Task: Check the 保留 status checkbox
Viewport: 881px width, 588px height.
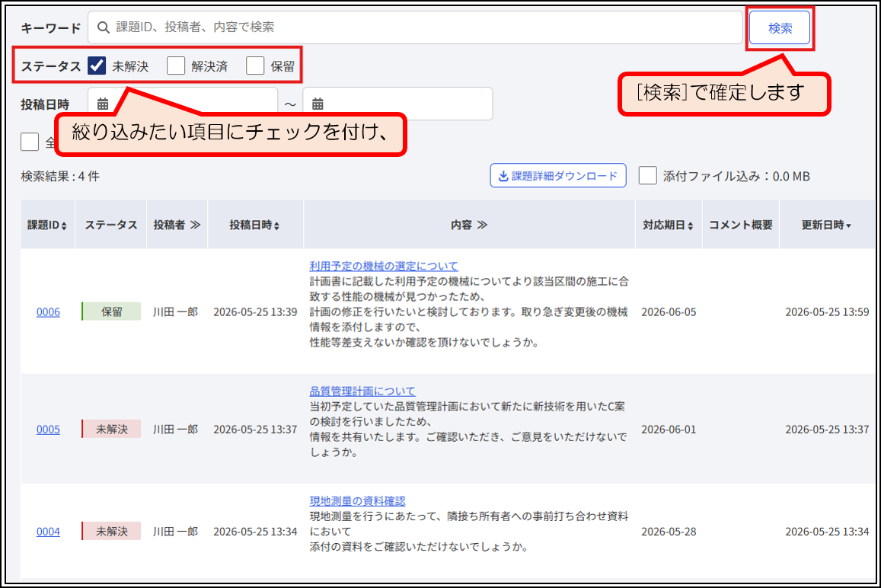Action: (255, 66)
